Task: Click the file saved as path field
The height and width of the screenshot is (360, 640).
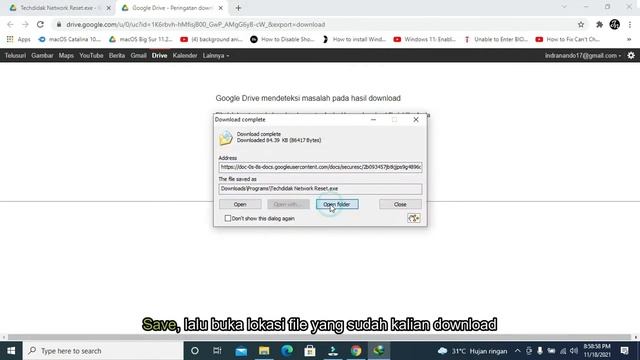Action: tap(320, 189)
